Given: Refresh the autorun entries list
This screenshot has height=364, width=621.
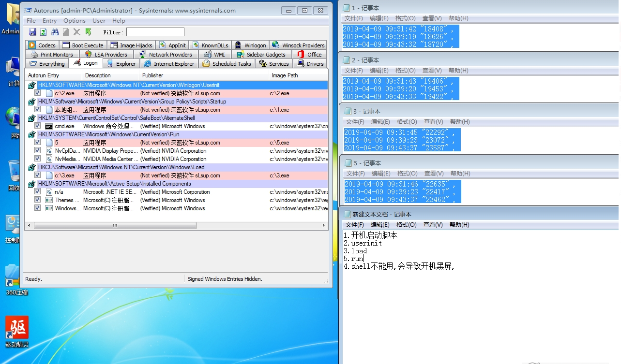Looking at the screenshot, I should (x=43, y=32).
